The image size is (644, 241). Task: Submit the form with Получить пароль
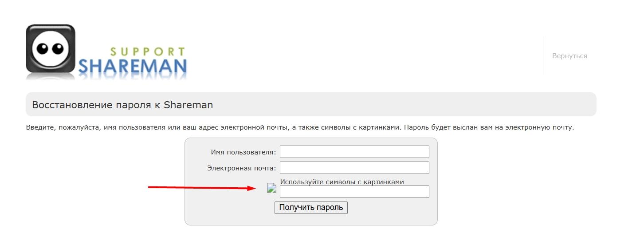point(311,207)
